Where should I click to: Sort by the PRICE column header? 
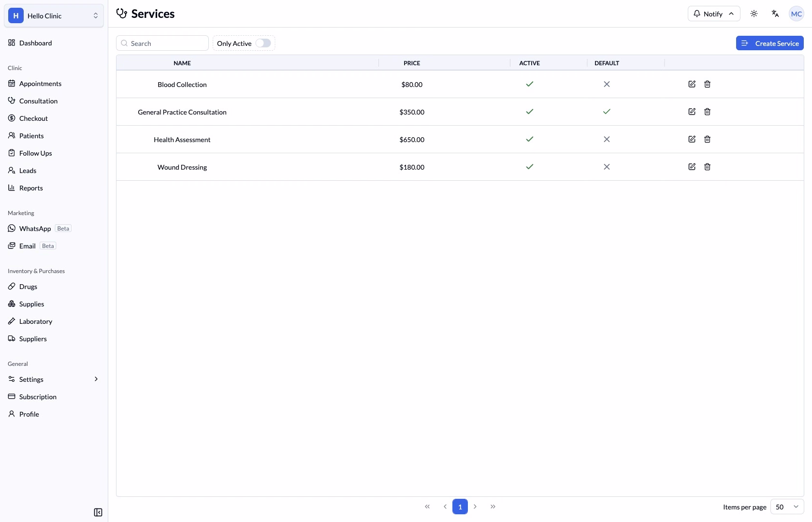[x=412, y=63]
